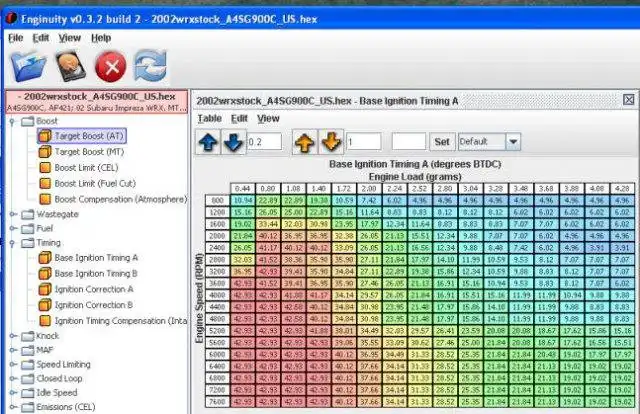This screenshot has height=414, width=640.
Task: Click the 41.17 cell in the 2400 row
Action: (268, 248)
